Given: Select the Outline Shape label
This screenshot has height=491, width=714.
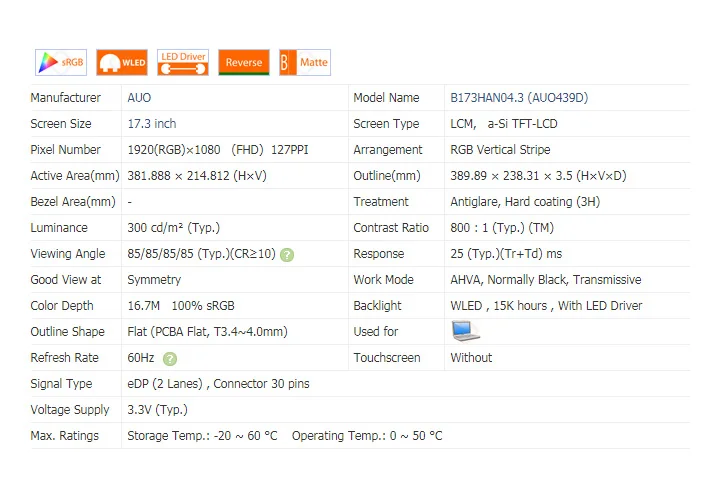Looking at the screenshot, I should [67, 332].
